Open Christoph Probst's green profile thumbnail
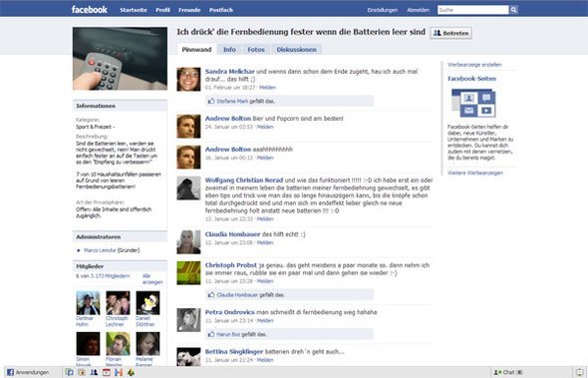588x378 pixels. tap(188, 273)
